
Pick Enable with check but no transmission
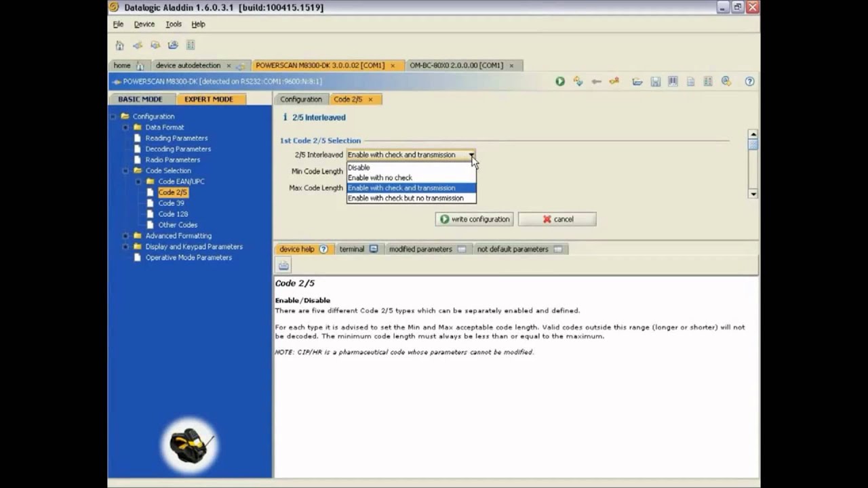coord(411,198)
